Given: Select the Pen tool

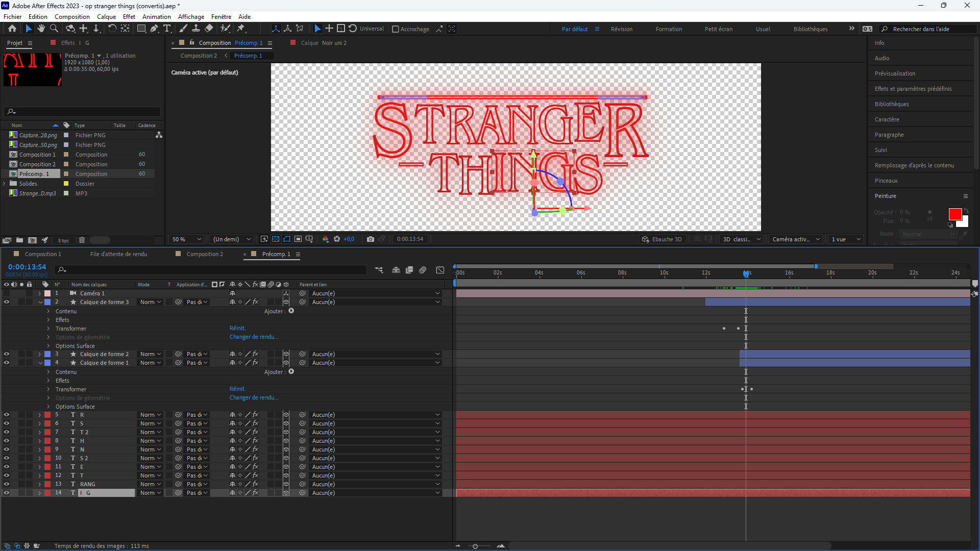Looking at the screenshot, I should [x=154, y=29].
